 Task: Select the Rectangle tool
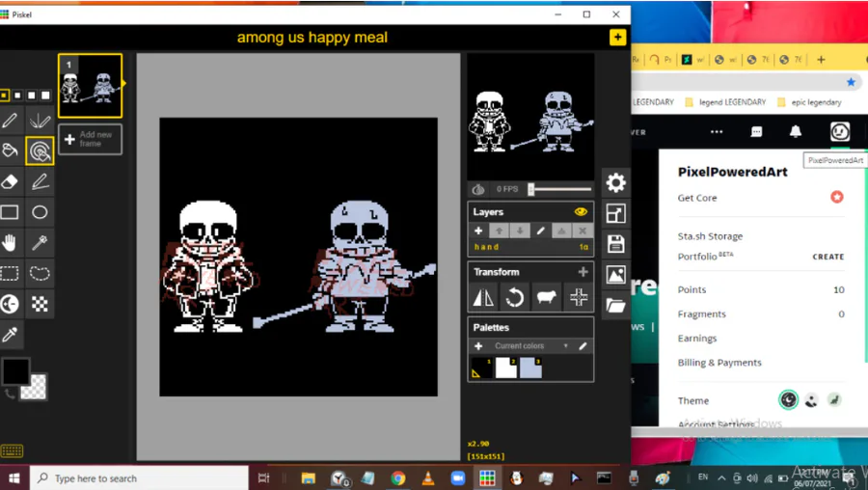10,212
